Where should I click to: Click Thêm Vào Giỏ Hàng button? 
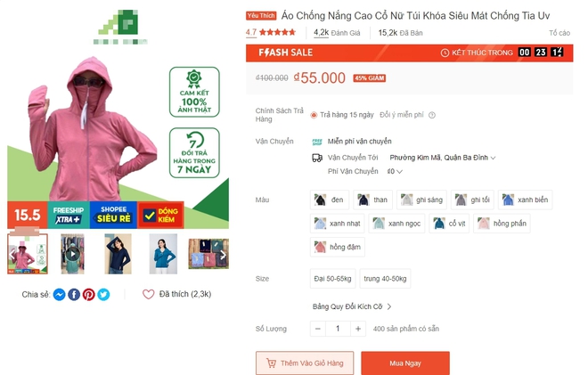(x=305, y=363)
